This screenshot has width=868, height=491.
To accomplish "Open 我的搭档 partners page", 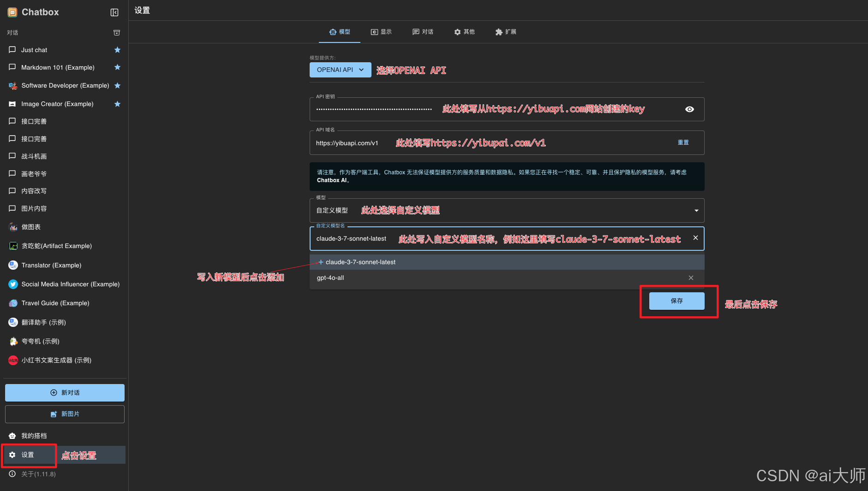I will tap(65, 436).
